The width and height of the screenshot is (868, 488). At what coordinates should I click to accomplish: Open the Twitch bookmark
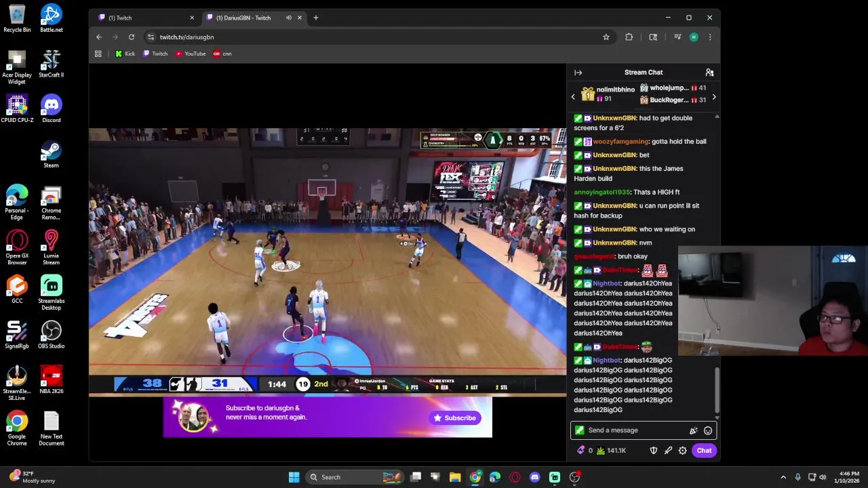[155, 54]
